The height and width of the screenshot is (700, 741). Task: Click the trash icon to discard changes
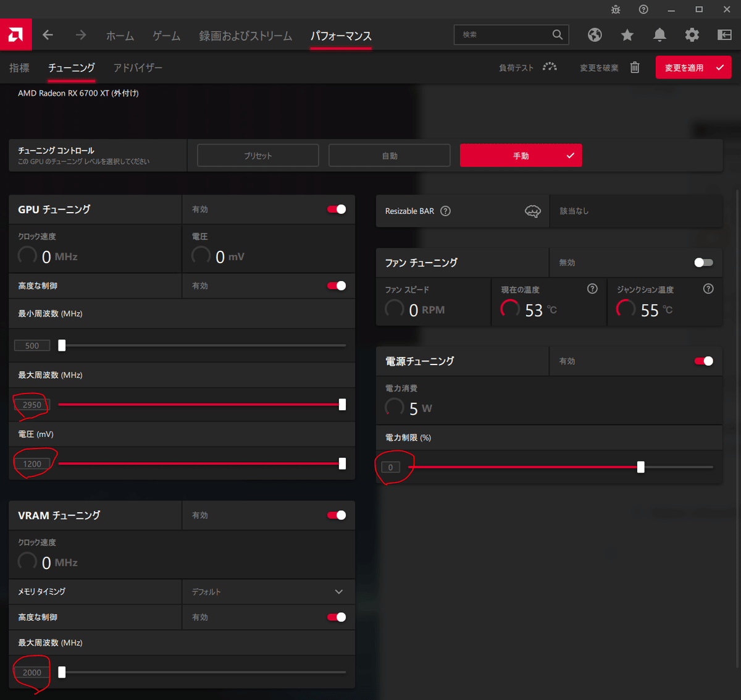[x=635, y=67]
